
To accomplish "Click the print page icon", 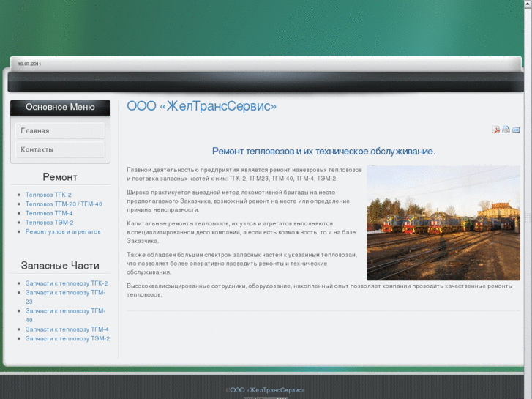I will point(506,130).
